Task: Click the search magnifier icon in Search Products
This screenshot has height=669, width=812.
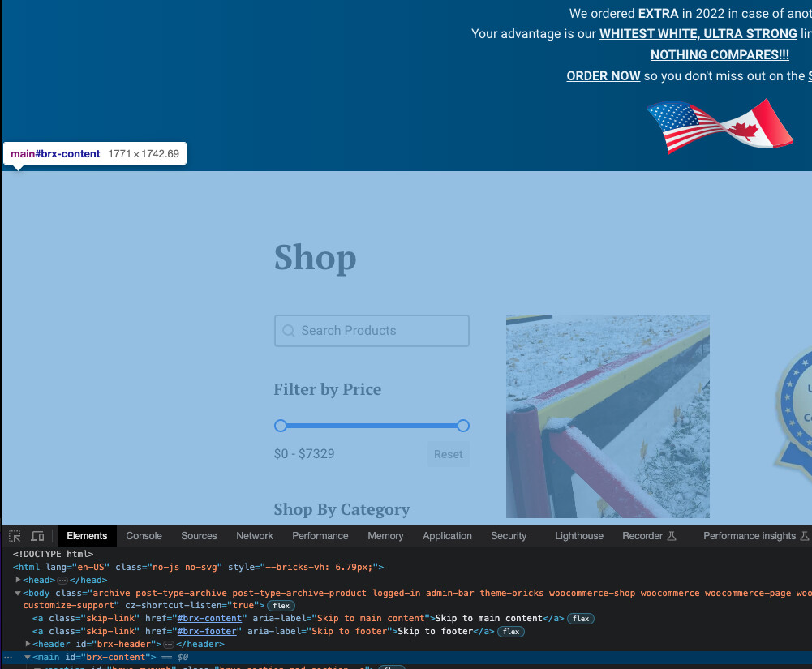Action: click(x=288, y=331)
